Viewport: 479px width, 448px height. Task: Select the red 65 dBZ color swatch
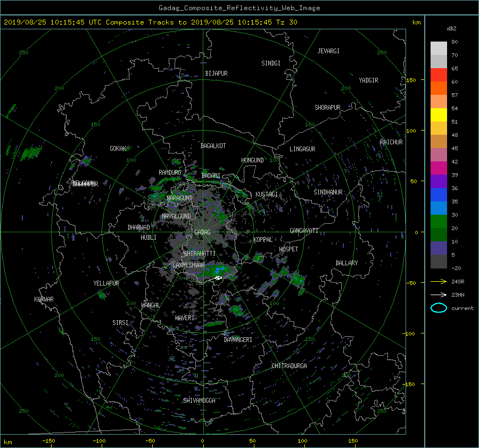coord(439,75)
